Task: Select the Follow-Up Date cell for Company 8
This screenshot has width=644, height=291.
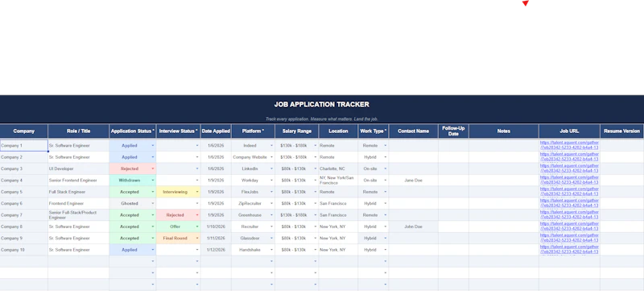Action: pyautogui.click(x=453, y=227)
